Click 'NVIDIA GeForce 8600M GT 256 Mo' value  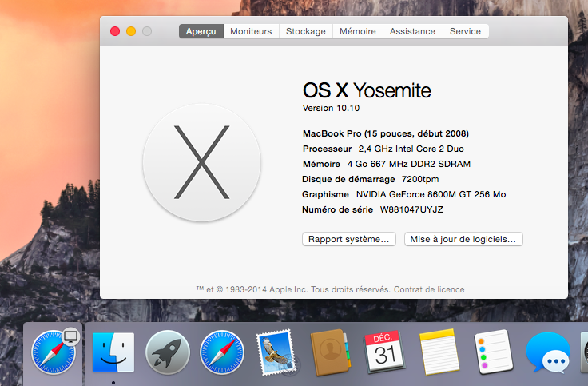(431, 194)
